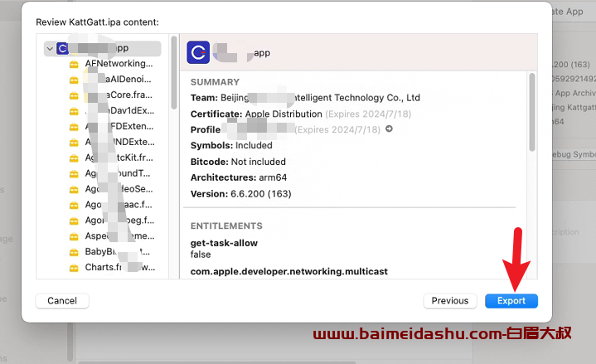Click the SUMMARY section heading
596x364 pixels.
215,82
